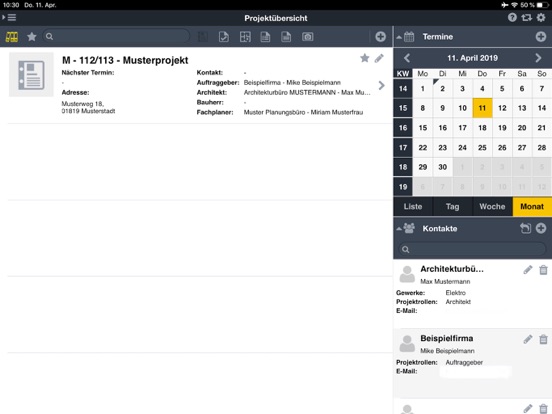The height and width of the screenshot is (414, 552).
Task: Select calendar week 16
Action: point(403,128)
